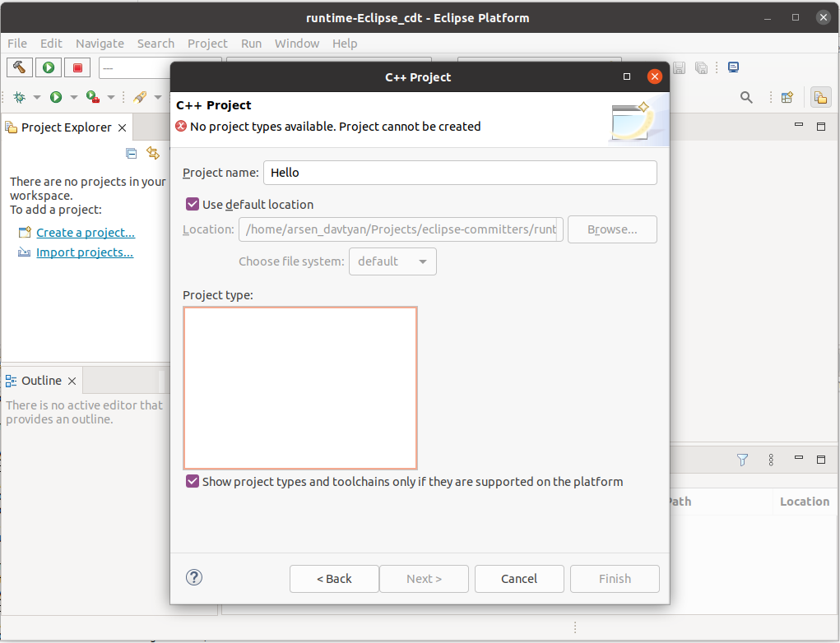Click the terminal monitor icon in toolbar
This screenshot has width=840, height=643.
pos(733,67)
